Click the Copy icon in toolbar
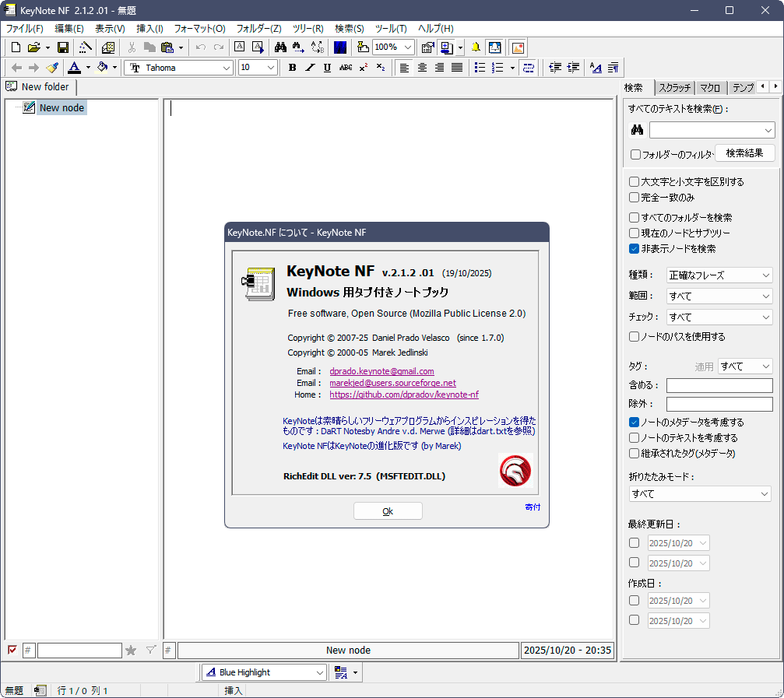784x698 pixels. (149, 47)
